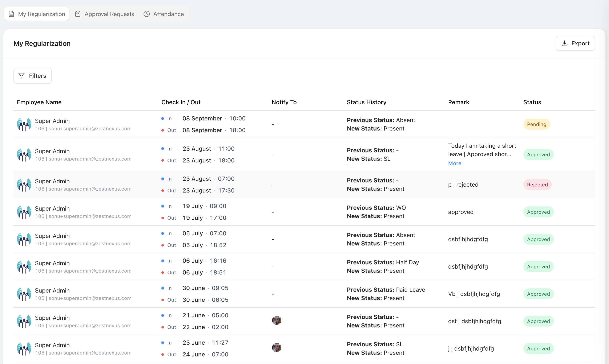
Task: Click the Export button
Action: (x=575, y=44)
